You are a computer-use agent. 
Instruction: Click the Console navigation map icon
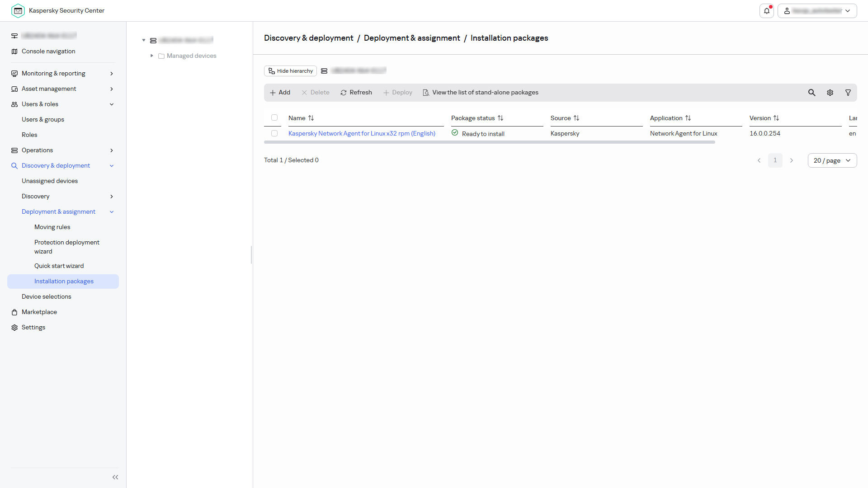pyautogui.click(x=14, y=52)
